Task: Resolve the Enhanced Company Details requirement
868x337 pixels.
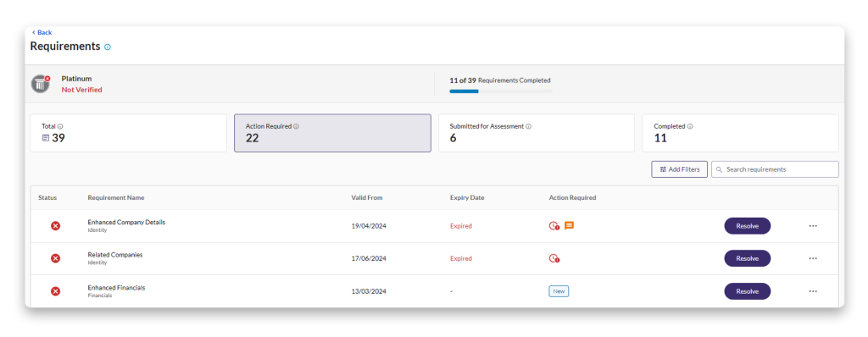Action: point(748,226)
